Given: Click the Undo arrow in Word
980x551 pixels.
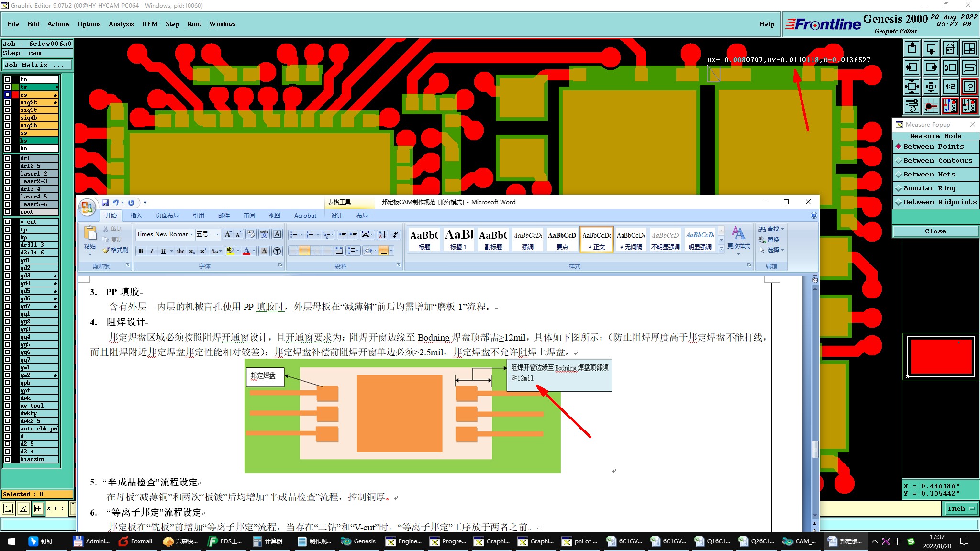Looking at the screenshot, I should click(x=115, y=203).
